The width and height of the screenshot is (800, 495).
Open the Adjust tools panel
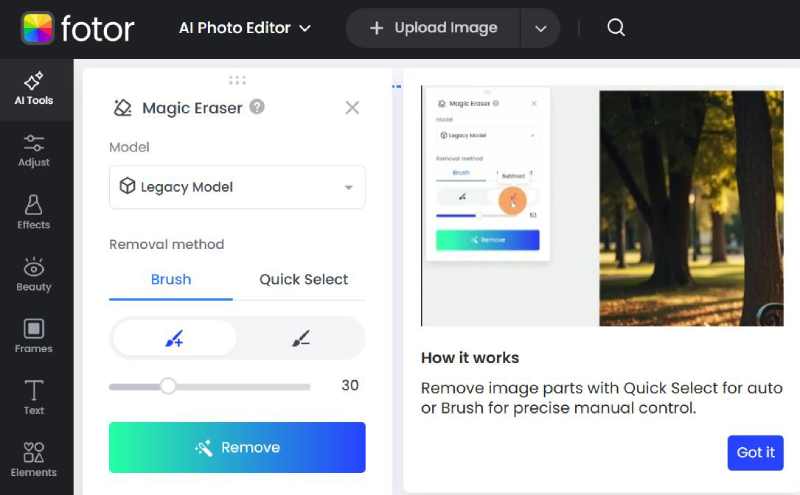34,151
